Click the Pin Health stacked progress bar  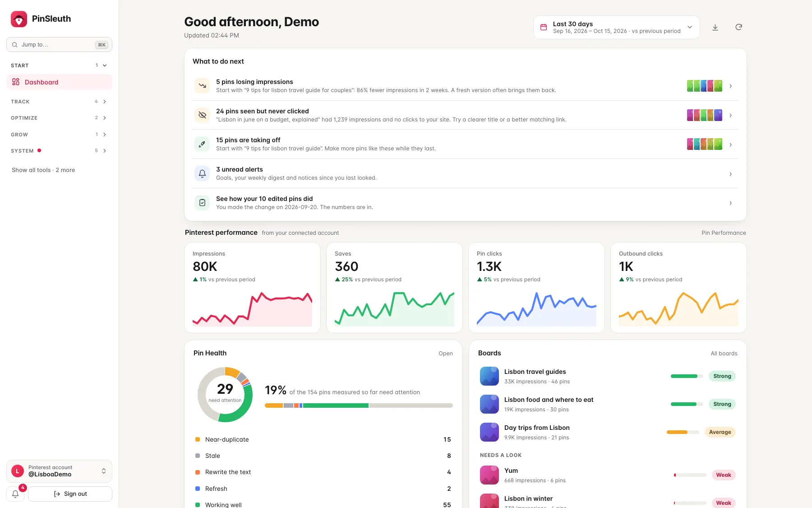(359, 405)
